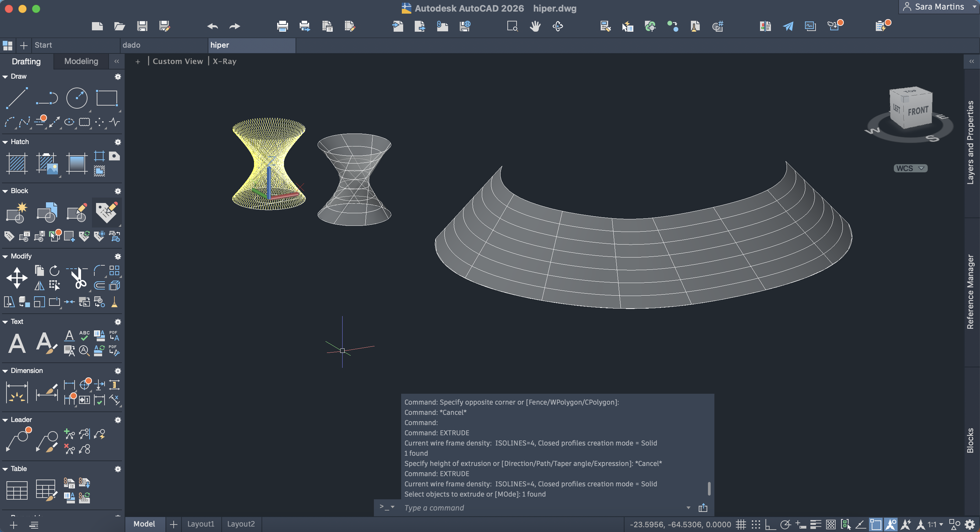Viewport: 980px width, 532px height.
Task: Toggle polar tracking in status bar
Action: pyautogui.click(x=785, y=525)
